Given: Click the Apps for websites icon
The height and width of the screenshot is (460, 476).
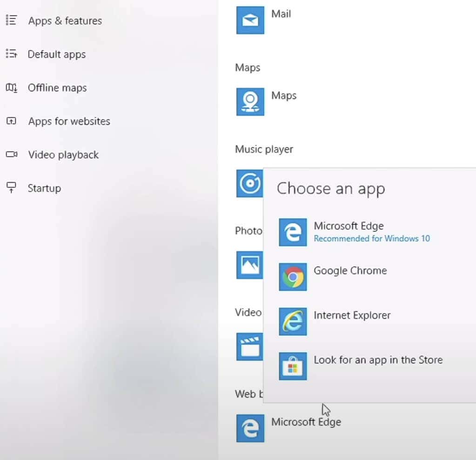Looking at the screenshot, I should (11, 121).
